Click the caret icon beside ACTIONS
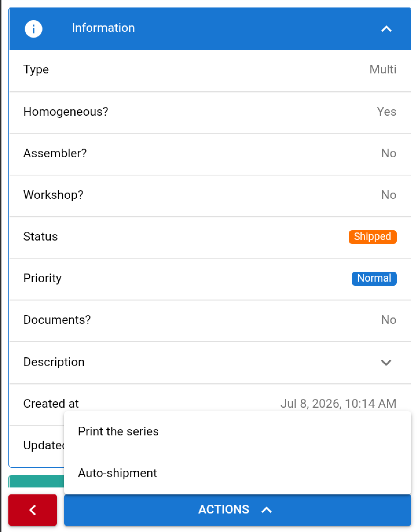Screen dimensions: 418x532 (267, 510)
